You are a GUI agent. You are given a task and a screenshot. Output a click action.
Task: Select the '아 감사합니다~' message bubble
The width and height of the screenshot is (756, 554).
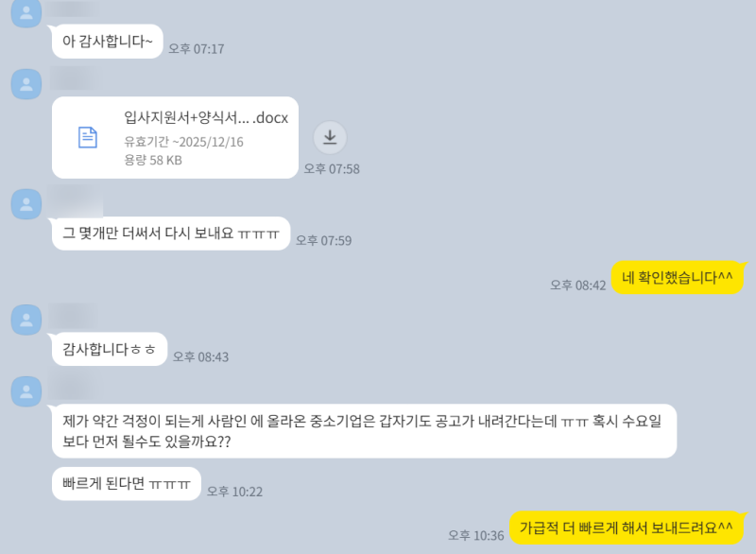(107, 42)
